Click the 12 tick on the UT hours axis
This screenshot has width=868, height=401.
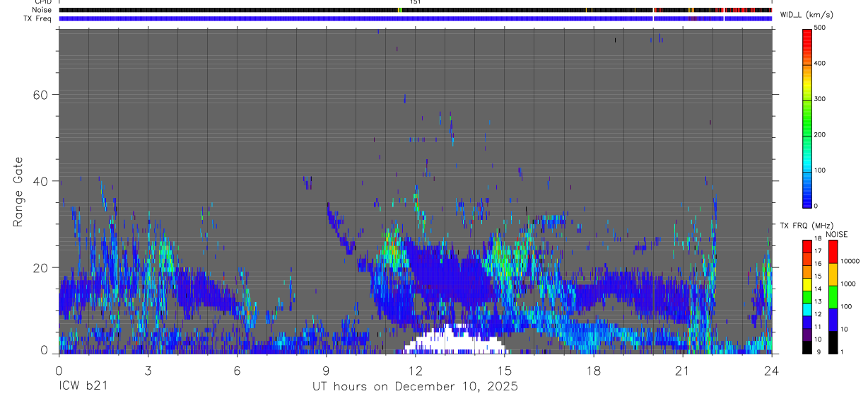(416, 371)
